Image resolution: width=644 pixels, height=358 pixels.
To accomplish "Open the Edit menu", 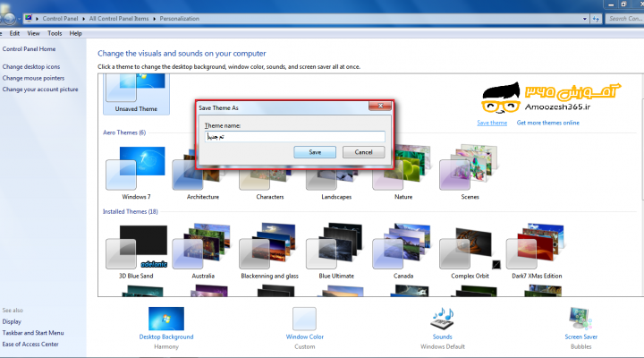I will (x=14, y=33).
